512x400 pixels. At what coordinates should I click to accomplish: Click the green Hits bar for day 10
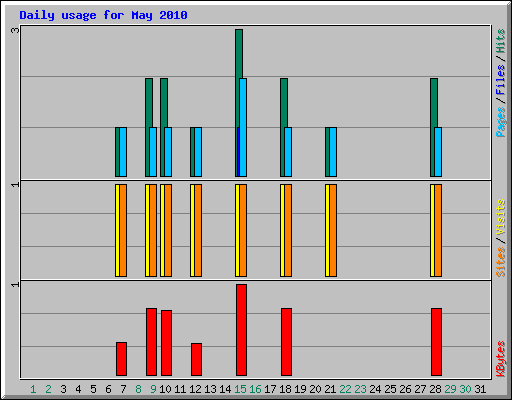click(x=164, y=103)
